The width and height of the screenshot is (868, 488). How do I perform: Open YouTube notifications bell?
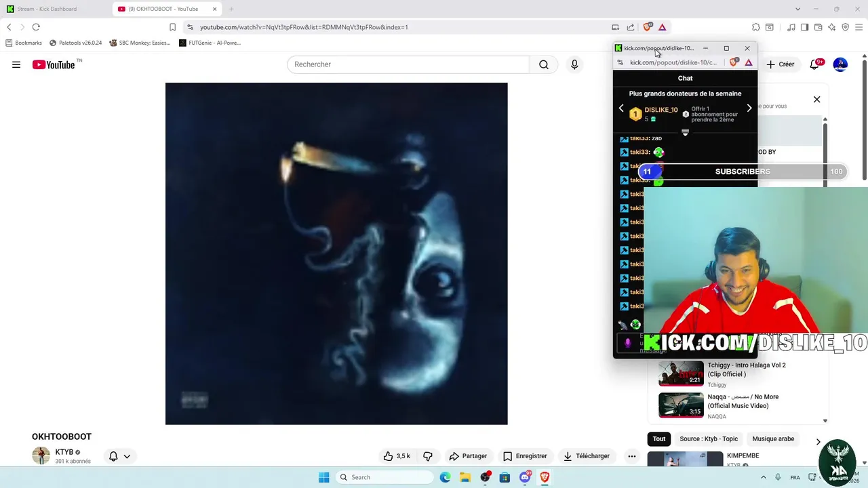[x=816, y=64]
